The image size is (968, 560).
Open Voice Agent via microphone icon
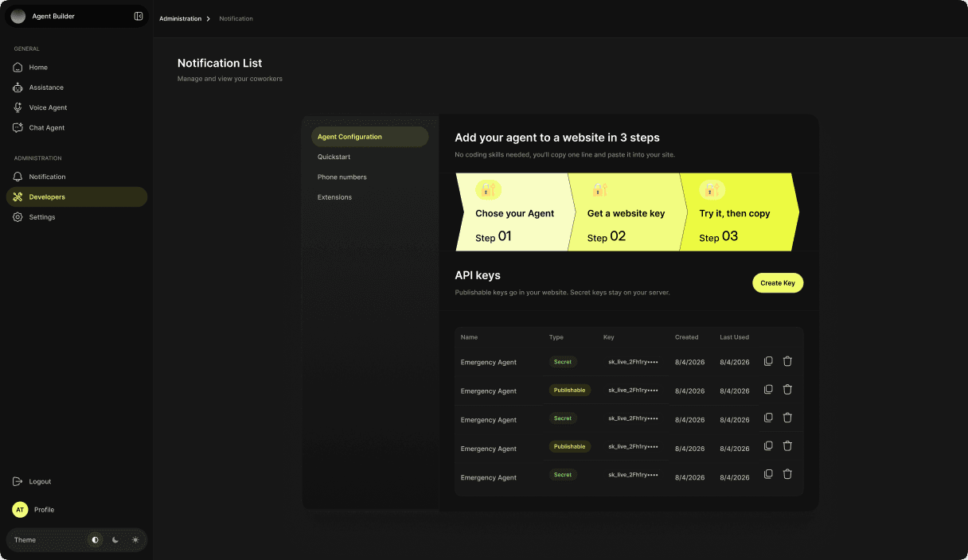click(x=18, y=107)
